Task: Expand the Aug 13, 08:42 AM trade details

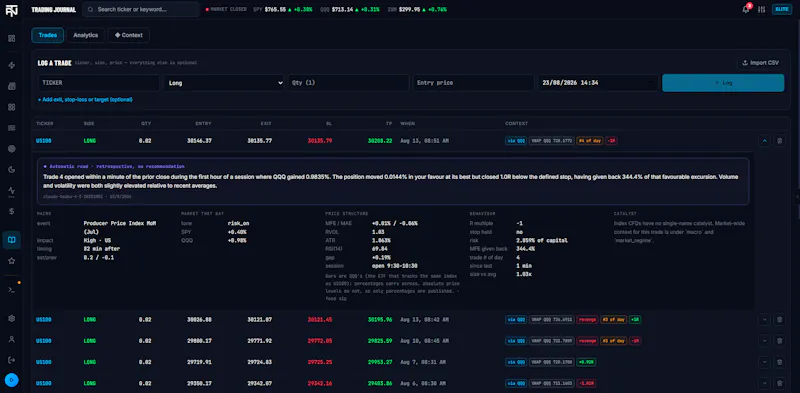Action: coord(764,320)
